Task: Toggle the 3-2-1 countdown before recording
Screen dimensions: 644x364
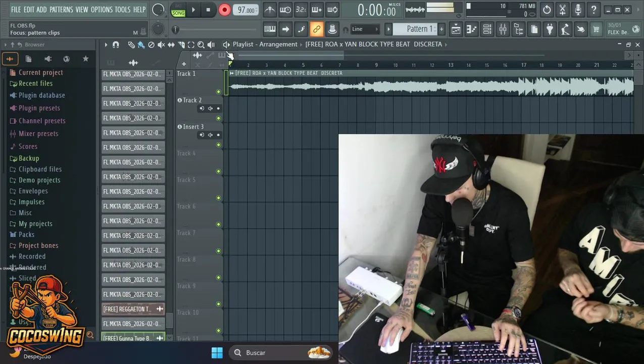Action: coord(301,10)
